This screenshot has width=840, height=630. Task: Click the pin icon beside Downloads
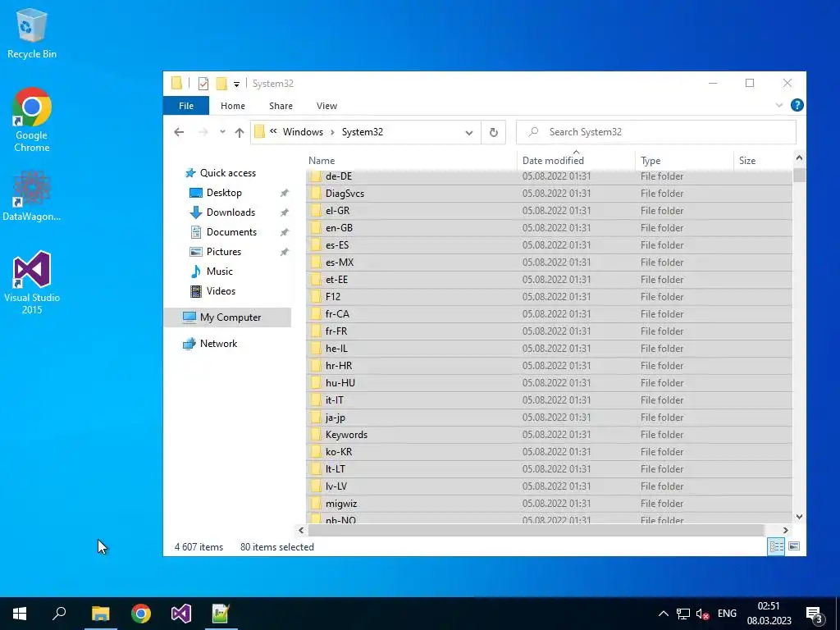click(285, 212)
